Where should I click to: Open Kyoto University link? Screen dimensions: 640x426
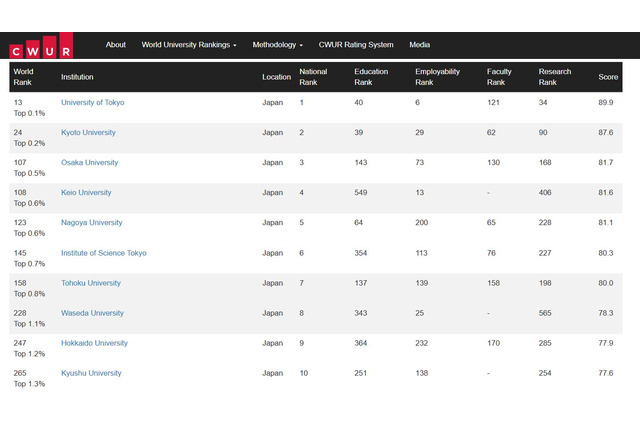pos(88,133)
